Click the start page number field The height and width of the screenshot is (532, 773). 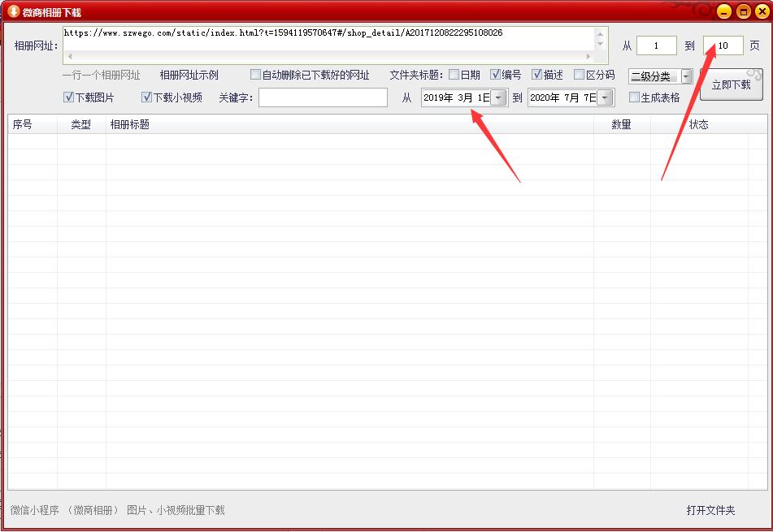coord(656,45)
